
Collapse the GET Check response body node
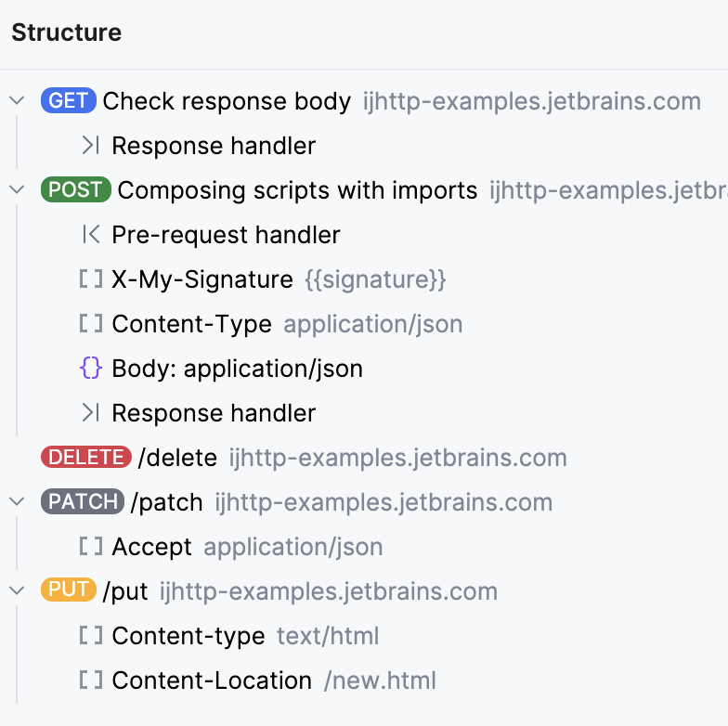pos(18,101)
